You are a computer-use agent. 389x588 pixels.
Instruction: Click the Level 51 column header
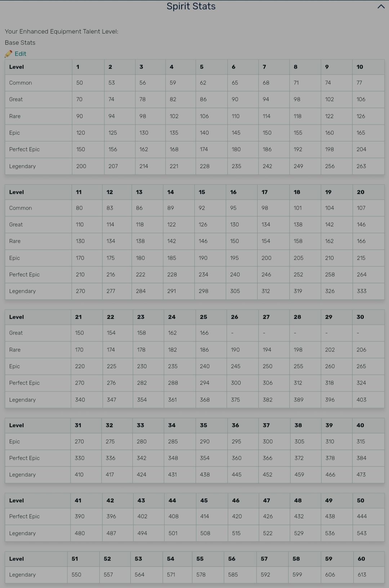point(75,559)
